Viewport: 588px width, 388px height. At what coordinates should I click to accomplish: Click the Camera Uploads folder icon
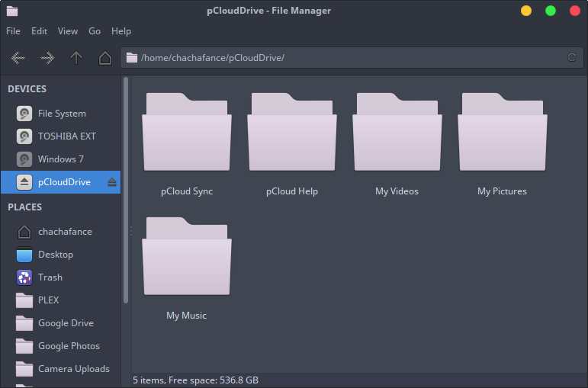tap(24, 369)
